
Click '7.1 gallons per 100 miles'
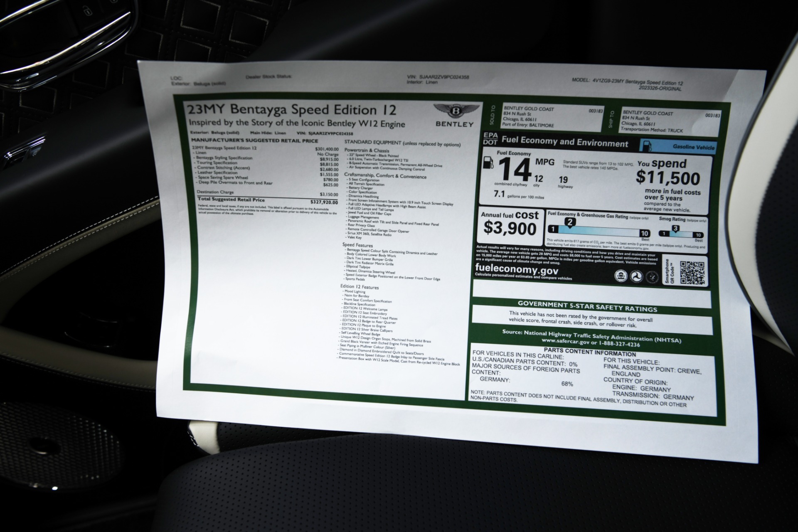point(519,195)
